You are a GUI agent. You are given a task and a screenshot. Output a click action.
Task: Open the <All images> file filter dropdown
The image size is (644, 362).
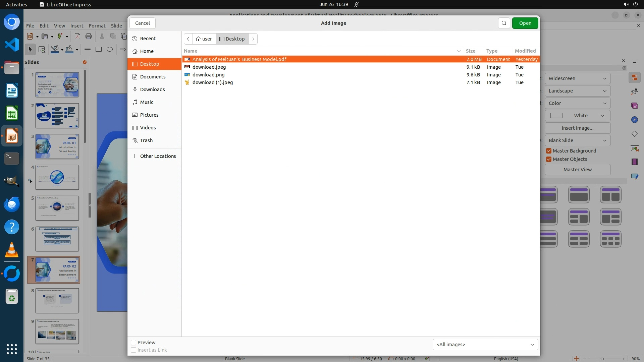click(x=485, y=345)
